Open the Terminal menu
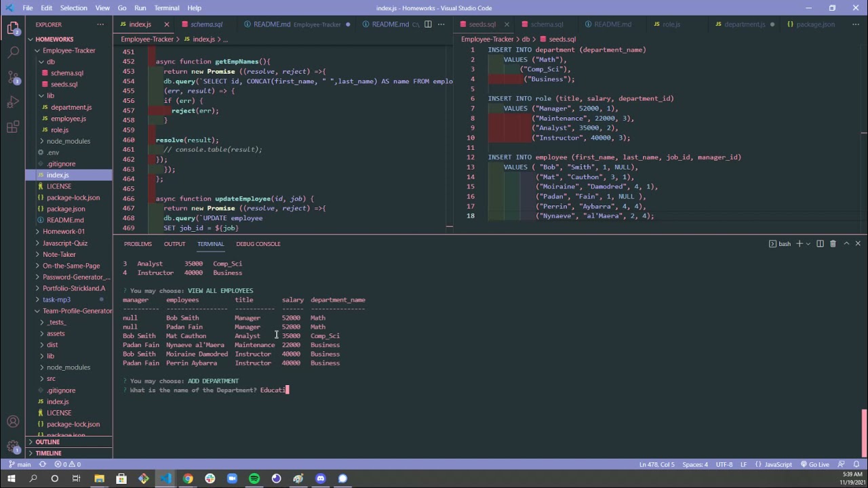The height and width of the screenshot is (488, 868). point(166,8)
